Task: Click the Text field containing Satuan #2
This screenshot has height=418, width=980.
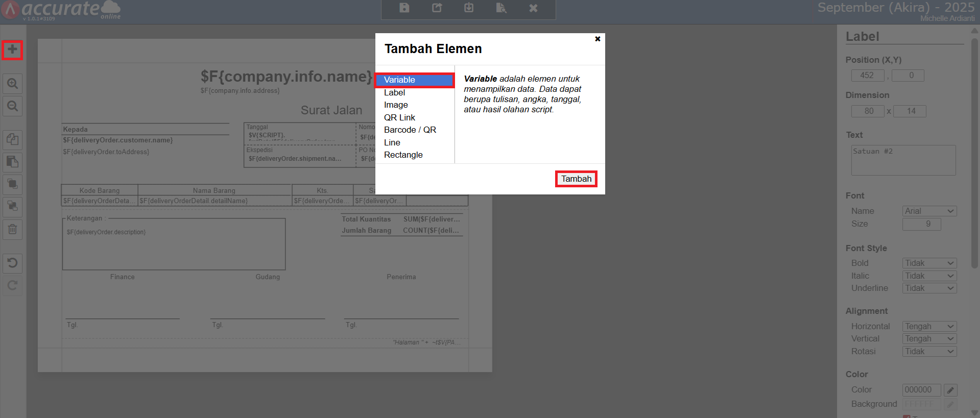Action: click(x=903, y=160)
